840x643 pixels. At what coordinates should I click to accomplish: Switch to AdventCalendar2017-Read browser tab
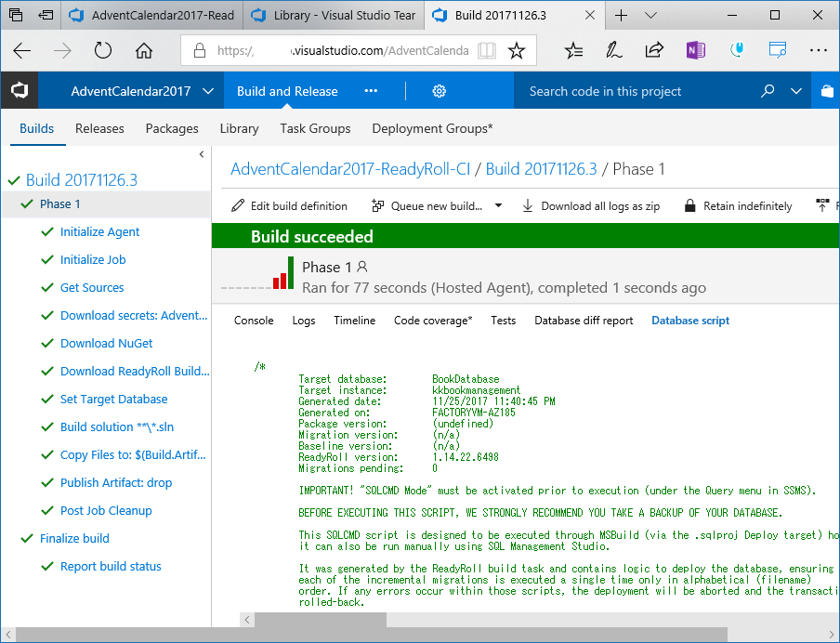point(151,15)
